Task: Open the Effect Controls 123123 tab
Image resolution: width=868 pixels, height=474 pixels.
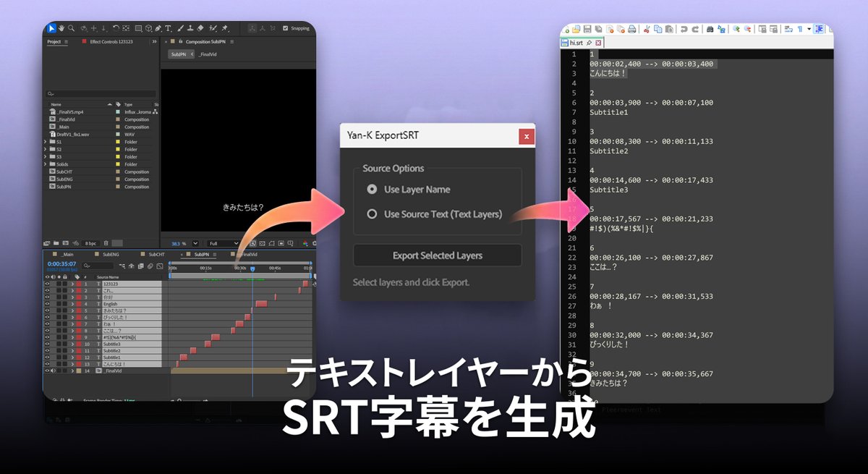Action: [x=111, y=42]
